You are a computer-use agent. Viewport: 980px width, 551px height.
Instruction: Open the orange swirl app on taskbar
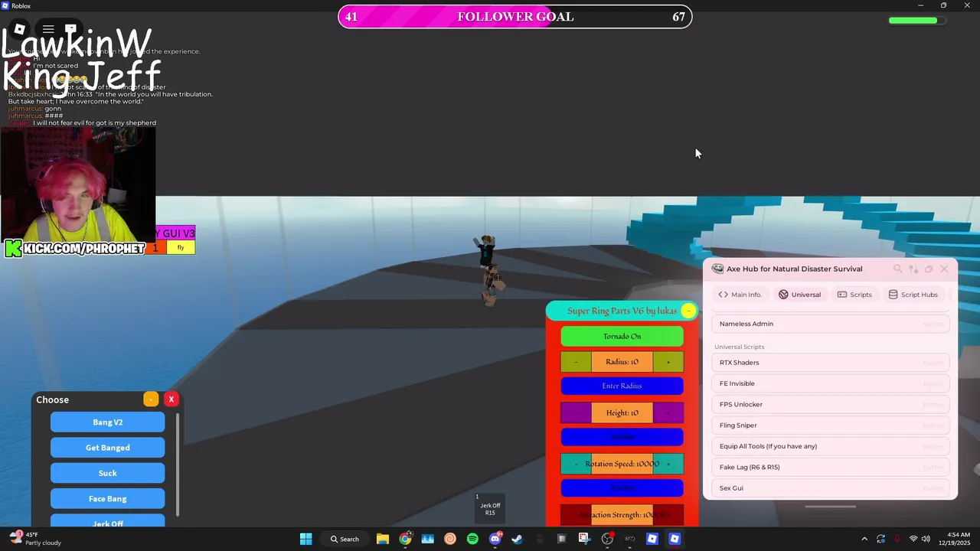click(450, 539)
